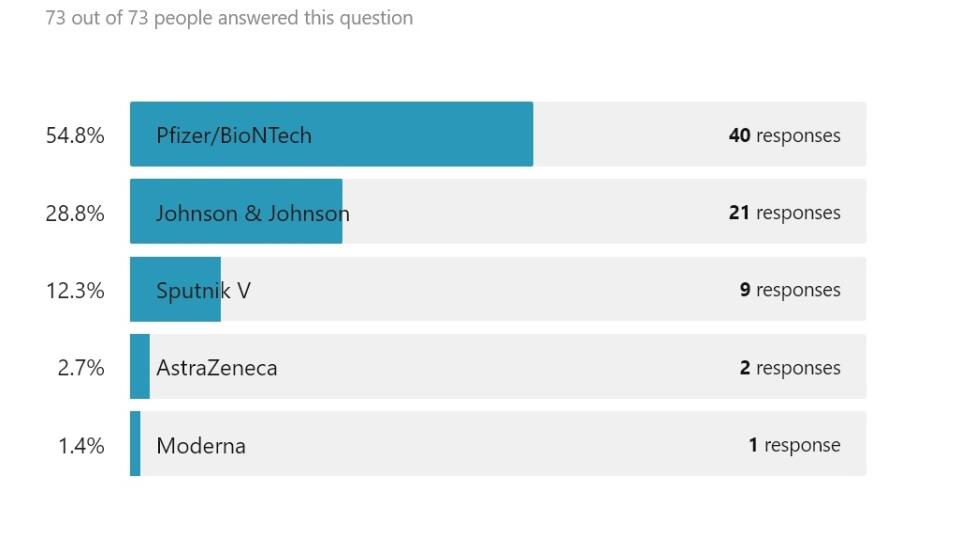Click the 9 responses text
Viewport: 960px width, 540px height.
[x=790, y=290]
